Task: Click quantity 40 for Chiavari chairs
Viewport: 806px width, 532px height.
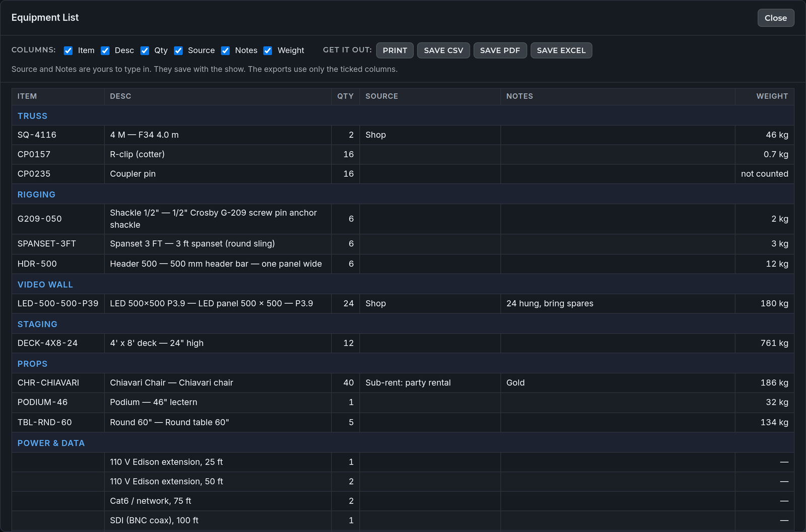Action: tap(349, 383)
